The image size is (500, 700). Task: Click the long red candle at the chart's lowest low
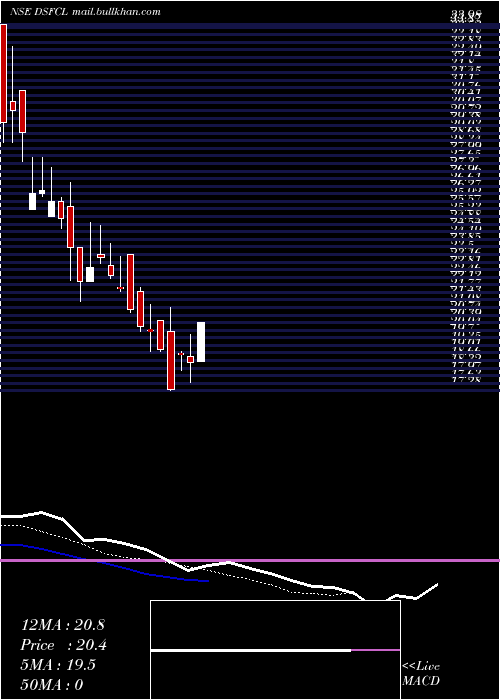pos(171,360)
